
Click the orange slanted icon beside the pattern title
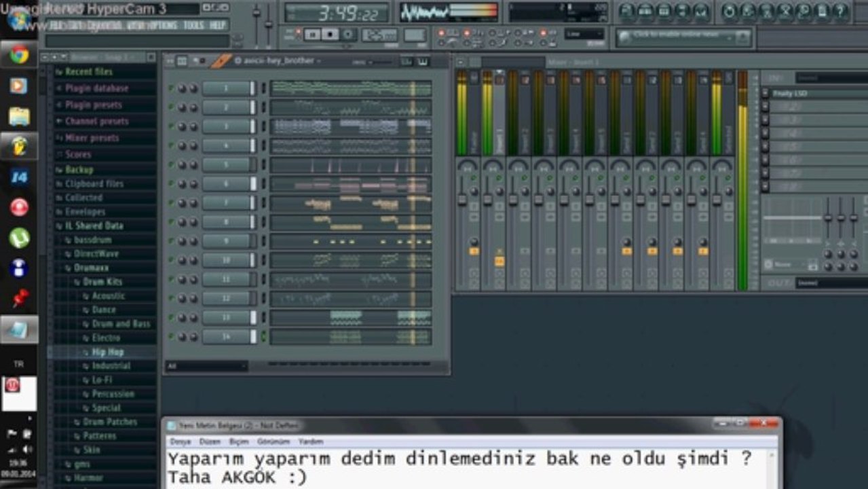(221, 61)
